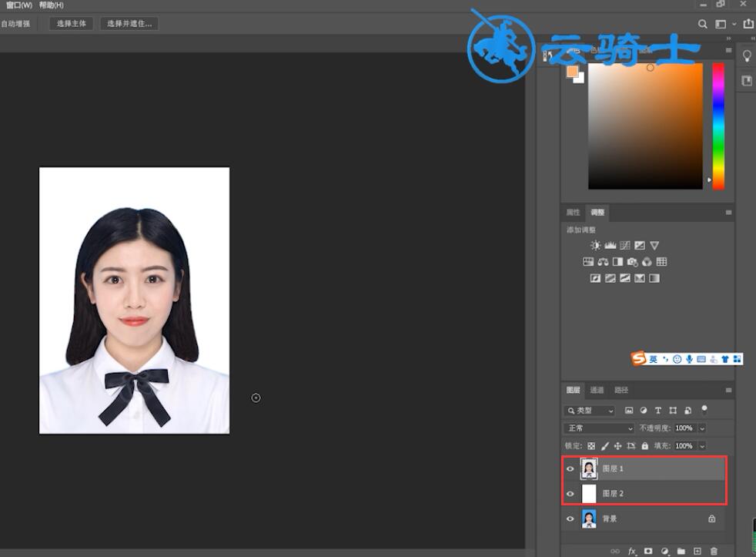Add a Color Balance adjustment

pos(603,262)
